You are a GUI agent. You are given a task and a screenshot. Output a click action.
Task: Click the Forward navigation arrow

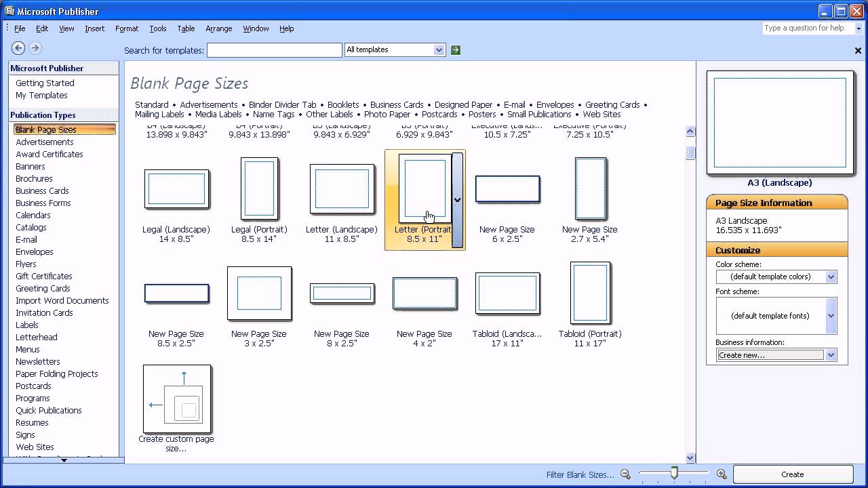35,48
